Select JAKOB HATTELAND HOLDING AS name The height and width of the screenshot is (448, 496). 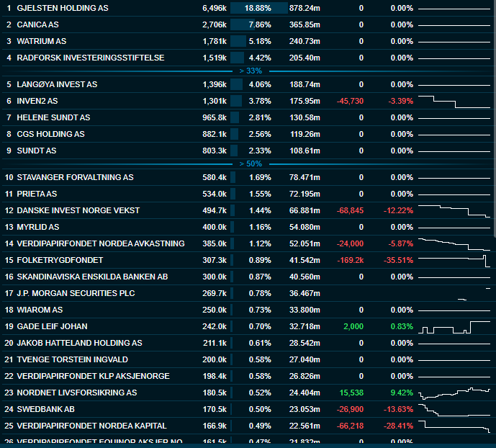[x=79, y=343]
